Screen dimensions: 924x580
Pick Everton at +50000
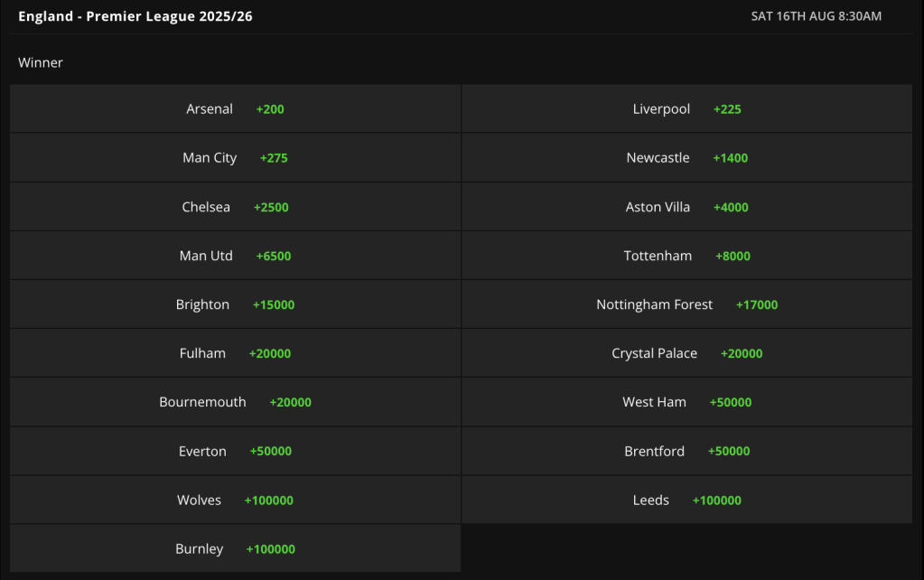pyautogui.click(x=235, y=451)
